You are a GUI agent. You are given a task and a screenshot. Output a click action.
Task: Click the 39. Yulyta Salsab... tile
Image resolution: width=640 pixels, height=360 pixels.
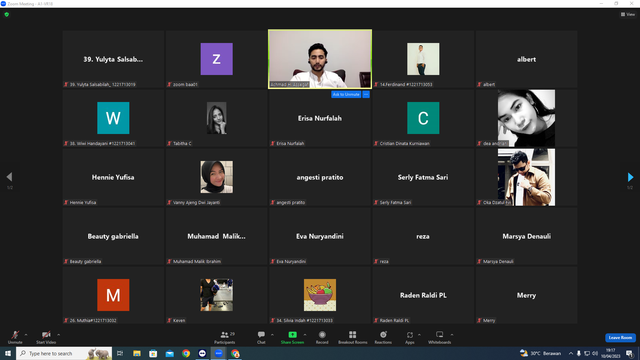(x=113, y=59)
